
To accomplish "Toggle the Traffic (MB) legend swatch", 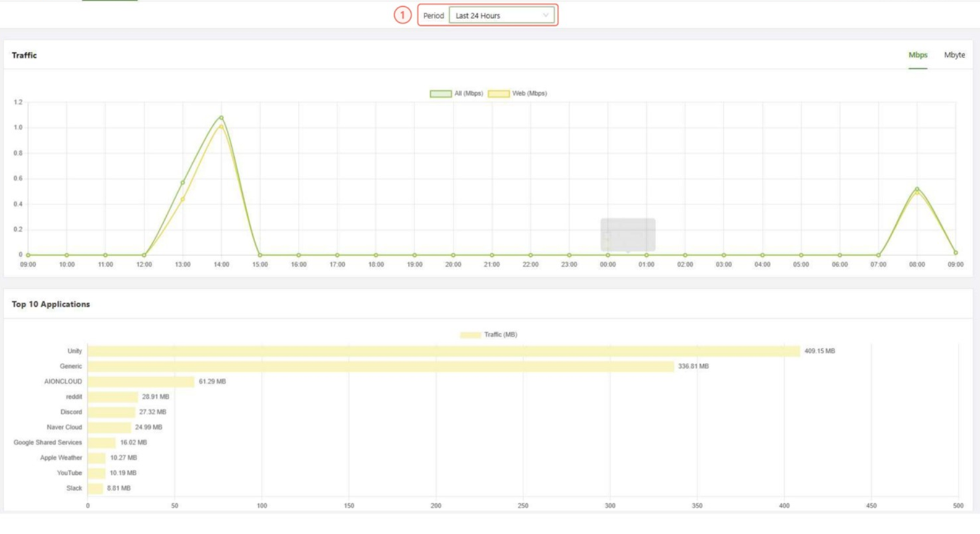I will pyautogui.click(x=470, y=335).
